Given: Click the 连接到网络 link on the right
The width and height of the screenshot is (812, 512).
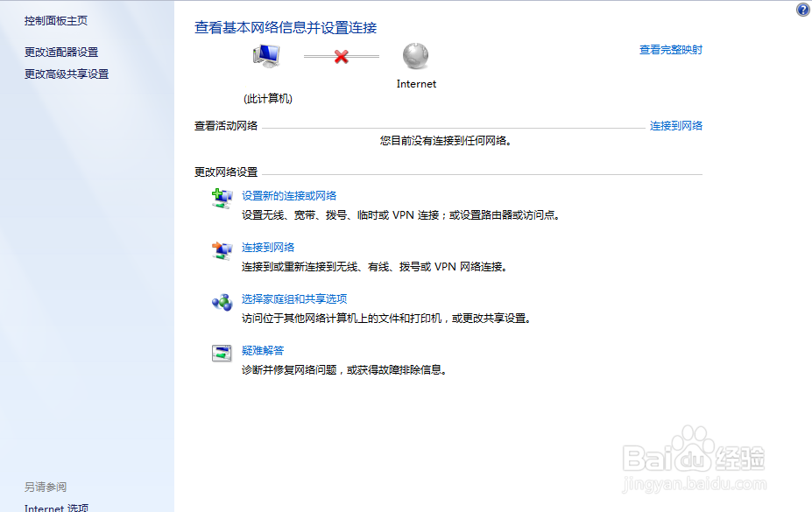Looking at the screenshot, I should pos(675,125).
